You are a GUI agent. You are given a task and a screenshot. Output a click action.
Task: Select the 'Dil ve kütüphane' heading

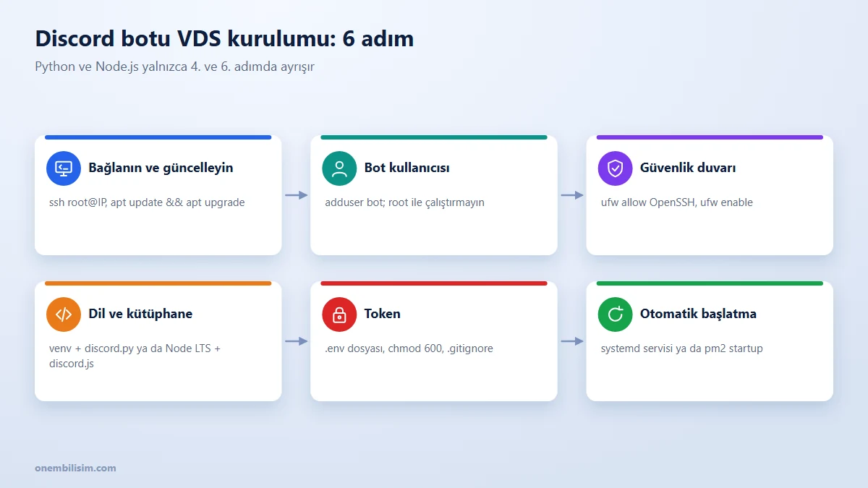click(x=140, y=314)
